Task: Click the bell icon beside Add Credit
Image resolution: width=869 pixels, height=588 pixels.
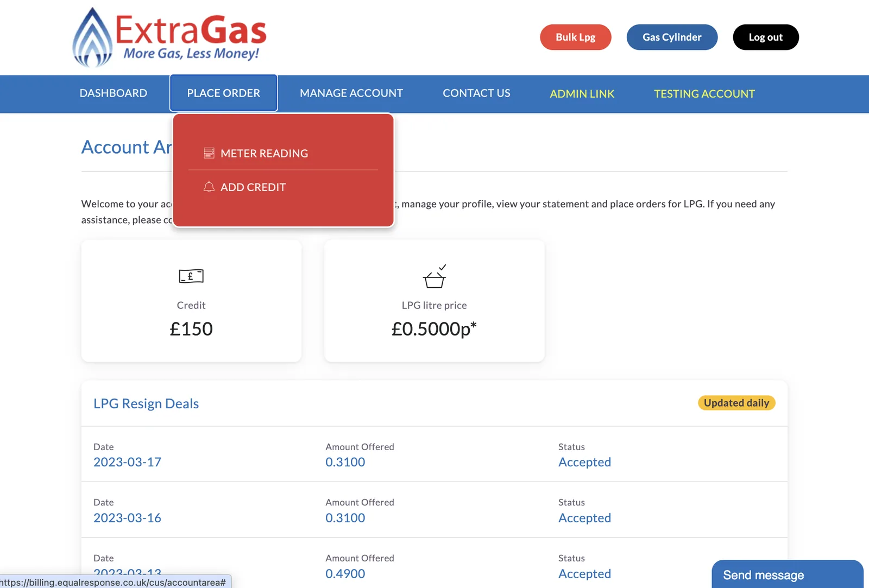Action: coord(209,187)
